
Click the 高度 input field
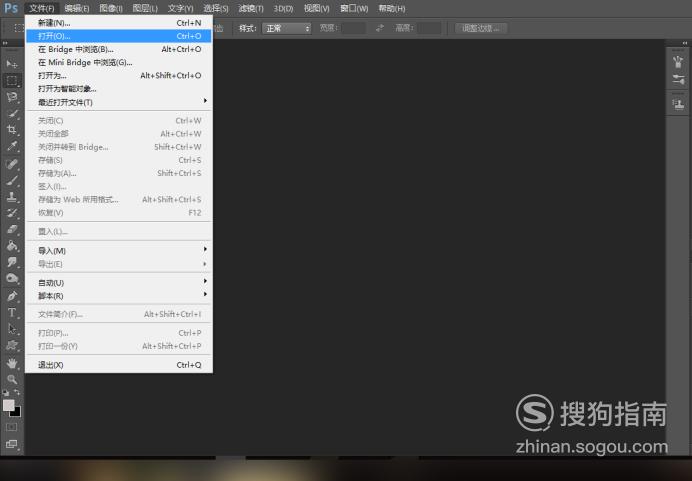[429, 28]
